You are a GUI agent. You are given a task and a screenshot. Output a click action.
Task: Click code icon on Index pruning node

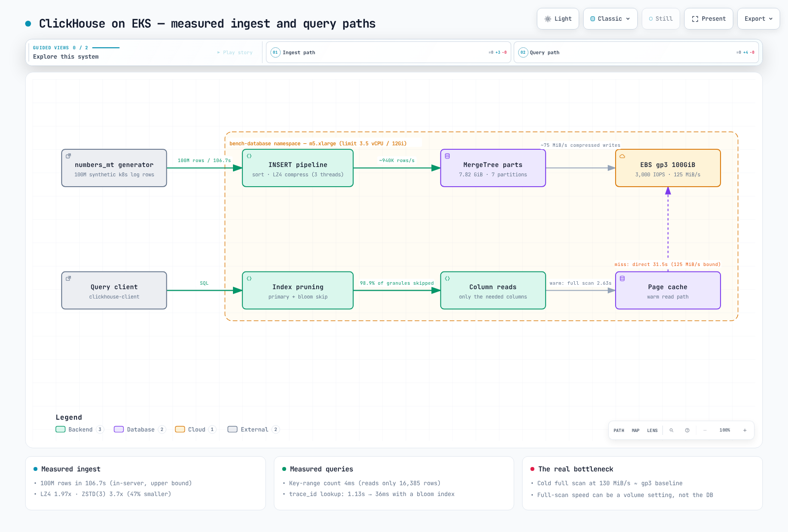[x=249, y=278]
